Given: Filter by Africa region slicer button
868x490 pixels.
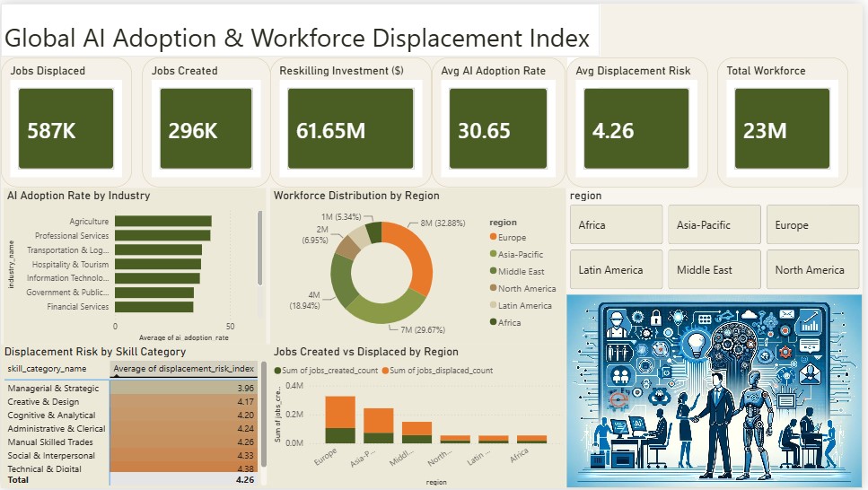Looking at the screenshot, I should coord(616,224).
